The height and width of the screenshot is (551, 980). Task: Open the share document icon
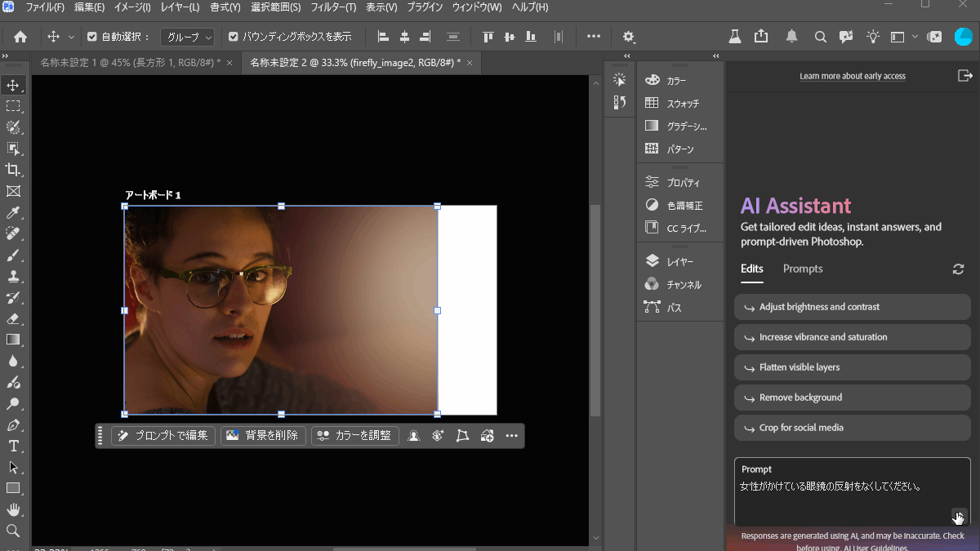coord(762,37)
